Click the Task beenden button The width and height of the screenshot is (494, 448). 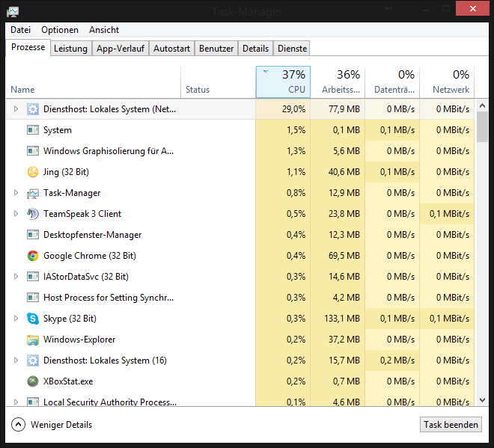pos(451,425)
